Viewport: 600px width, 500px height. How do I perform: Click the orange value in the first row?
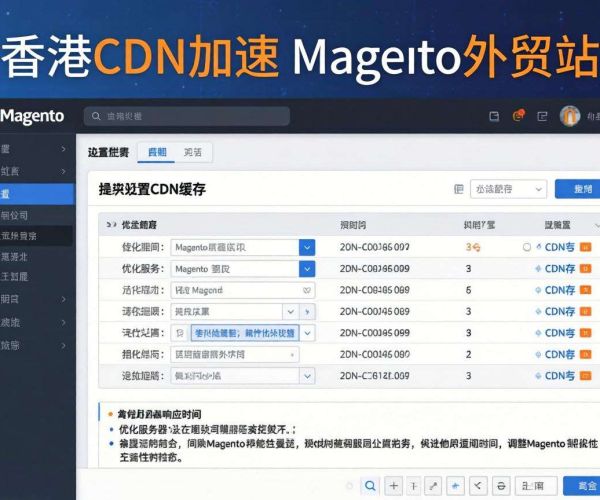click(x=473, y=248)
